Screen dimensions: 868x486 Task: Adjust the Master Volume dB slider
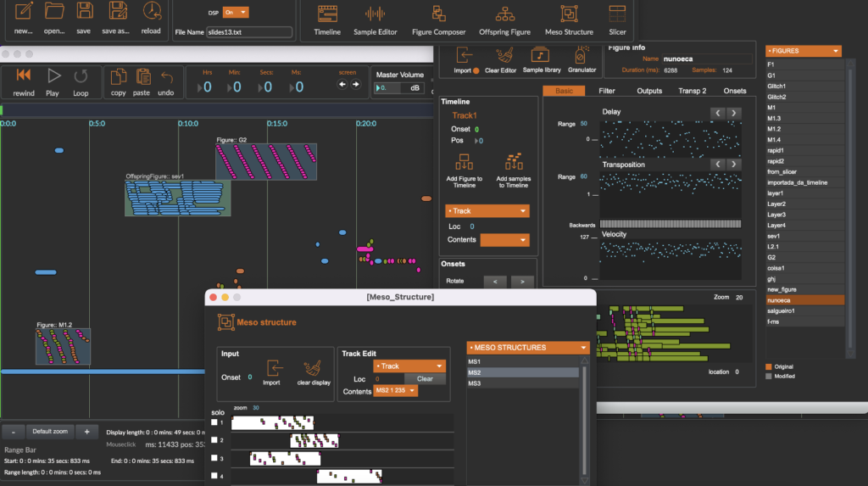tap(398, 88)
